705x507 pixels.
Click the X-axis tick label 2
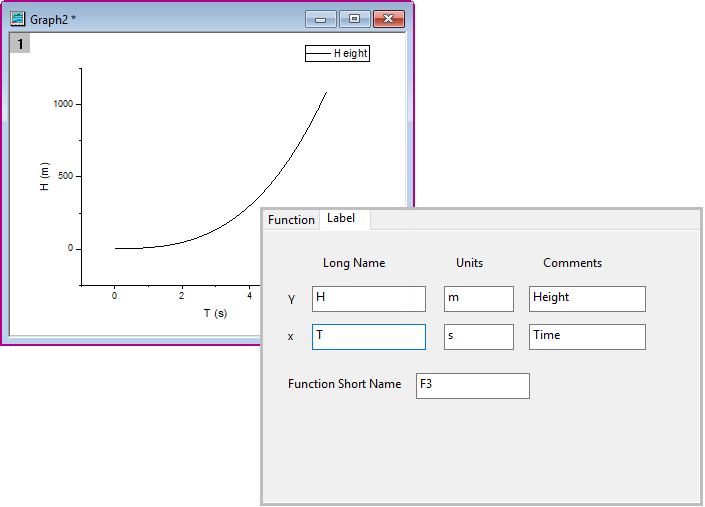click(182, 296)
